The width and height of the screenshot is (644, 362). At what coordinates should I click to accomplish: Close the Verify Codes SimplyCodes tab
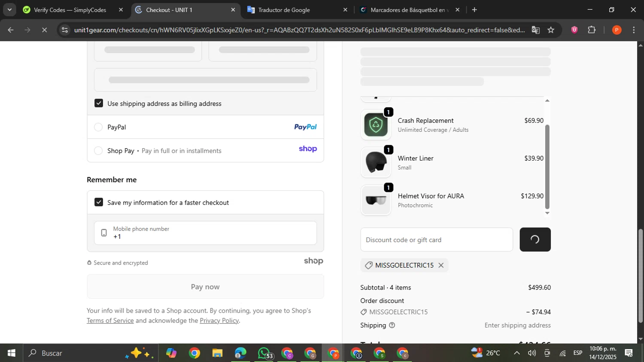coord(121,10)
